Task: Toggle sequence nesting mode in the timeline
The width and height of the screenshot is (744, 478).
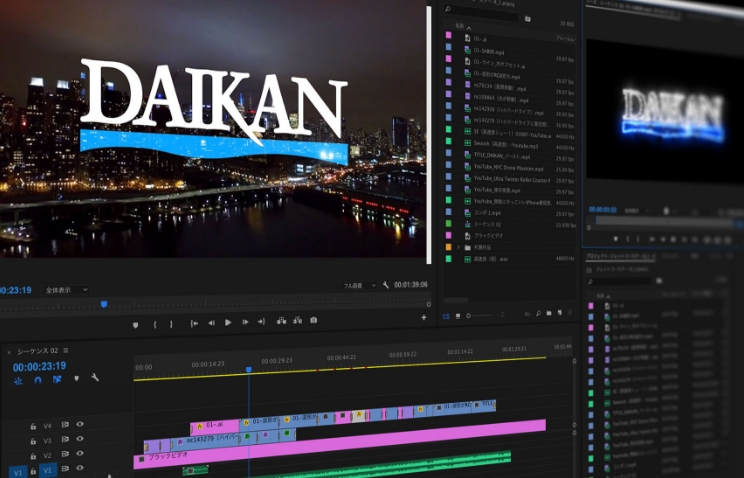Action: coord(18,381)
